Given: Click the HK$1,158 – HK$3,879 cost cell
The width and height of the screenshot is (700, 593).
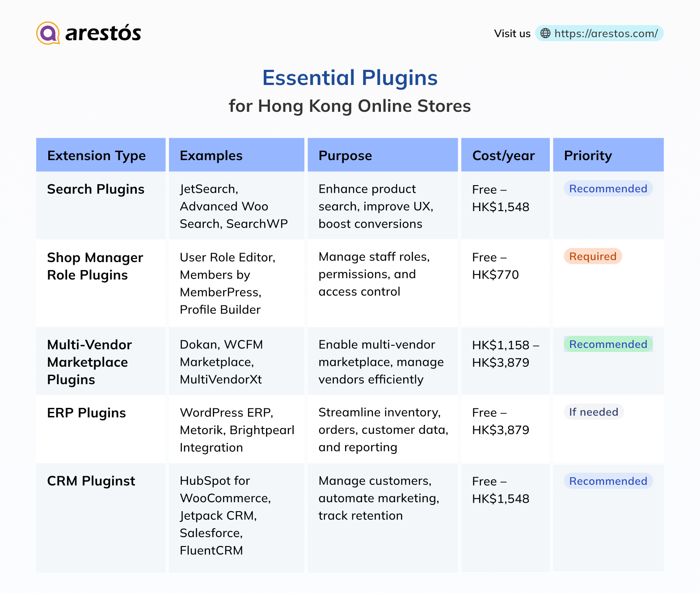Looking at the screenshot, I should coord(506,353).
